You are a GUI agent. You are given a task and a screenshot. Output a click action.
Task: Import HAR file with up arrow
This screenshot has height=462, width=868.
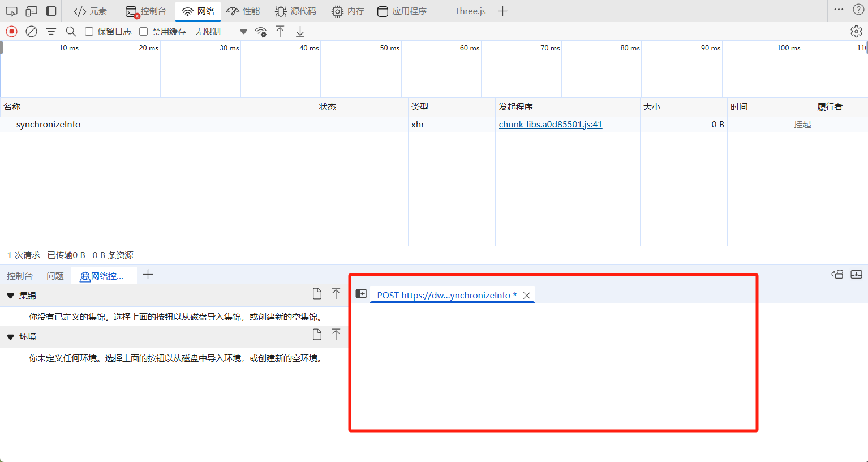pyautogui.click(x=280, y=32)
